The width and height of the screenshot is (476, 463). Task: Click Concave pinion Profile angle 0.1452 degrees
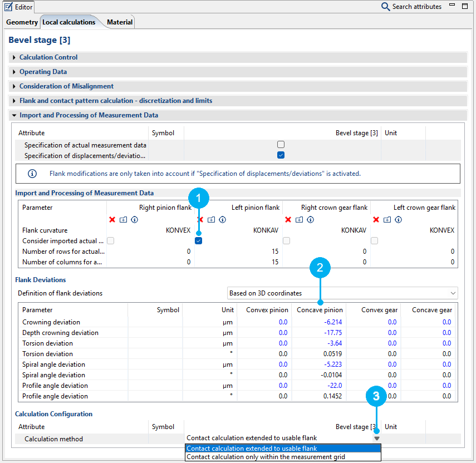(332, 396)
